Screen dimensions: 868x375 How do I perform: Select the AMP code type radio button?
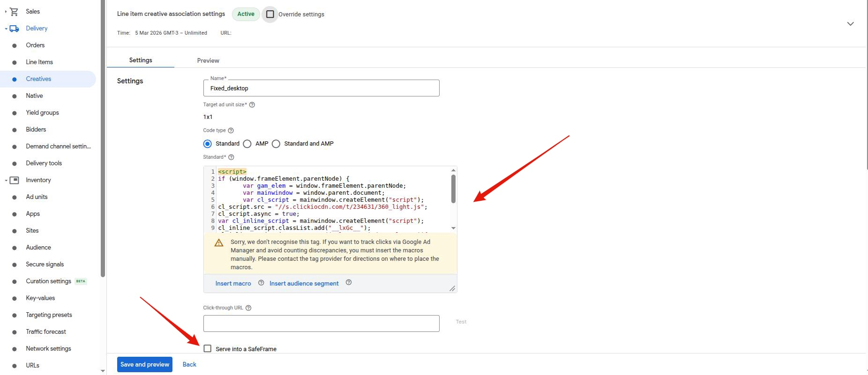tap(247, 144)
